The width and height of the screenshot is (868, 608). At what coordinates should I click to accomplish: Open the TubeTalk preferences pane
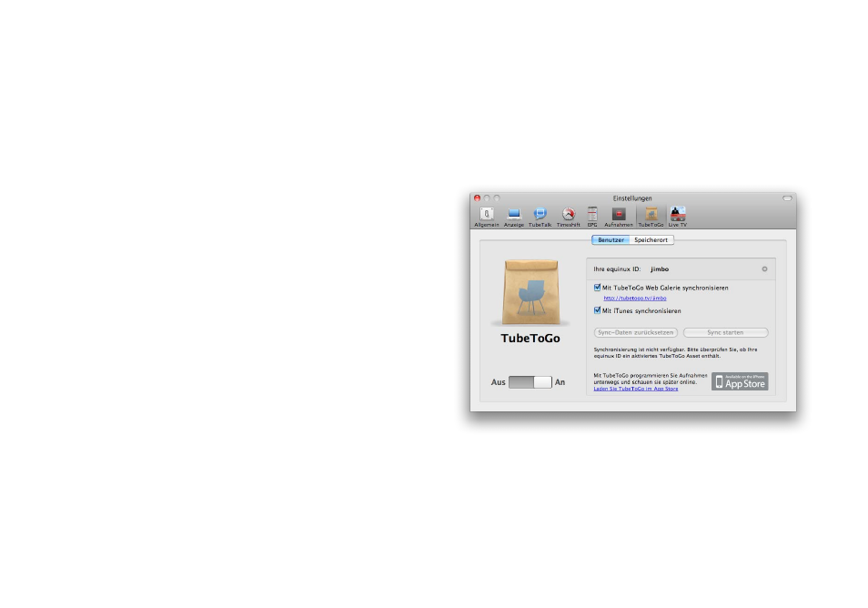tap(540, 217)
